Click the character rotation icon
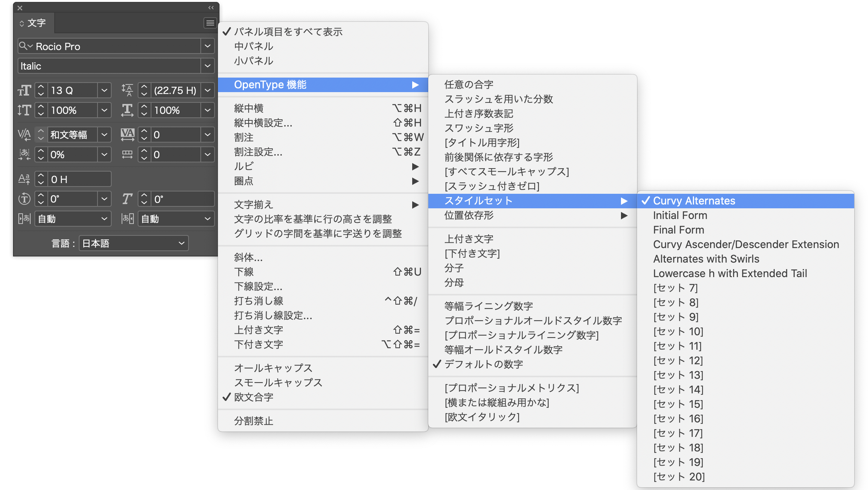 tap(24, 198)
